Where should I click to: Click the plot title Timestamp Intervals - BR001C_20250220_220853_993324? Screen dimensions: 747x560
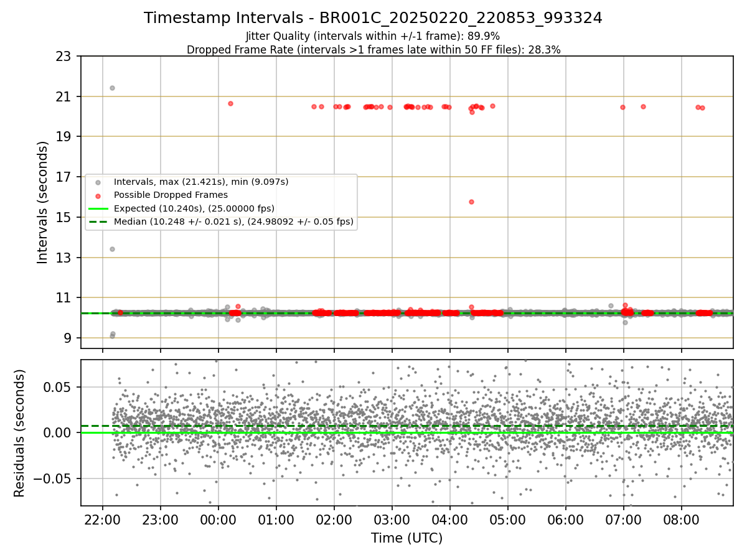[373, 18]
